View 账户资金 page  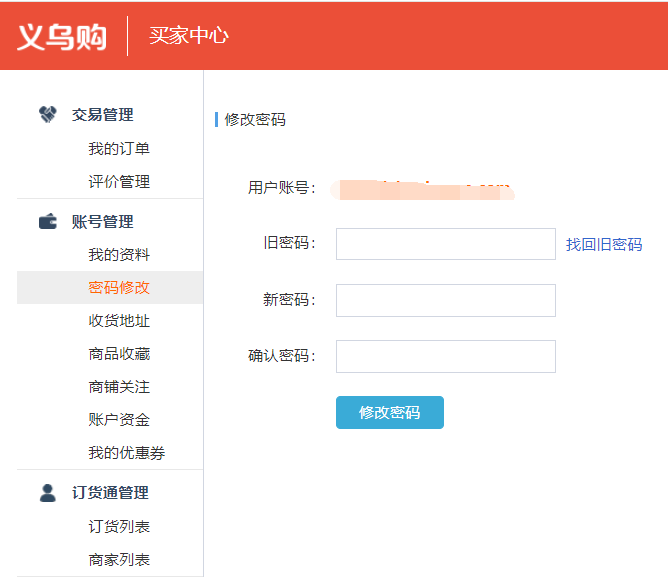(119, 420)
